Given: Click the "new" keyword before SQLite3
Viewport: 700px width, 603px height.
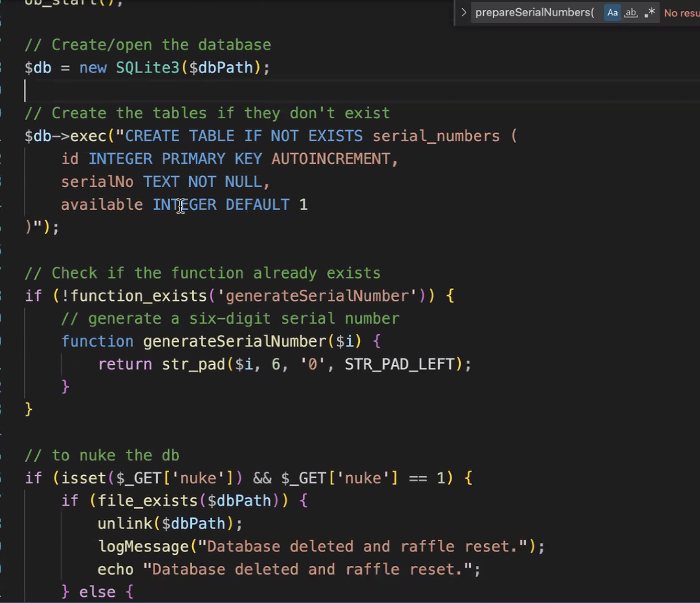Looking at the screenshot, I should 93,68.
